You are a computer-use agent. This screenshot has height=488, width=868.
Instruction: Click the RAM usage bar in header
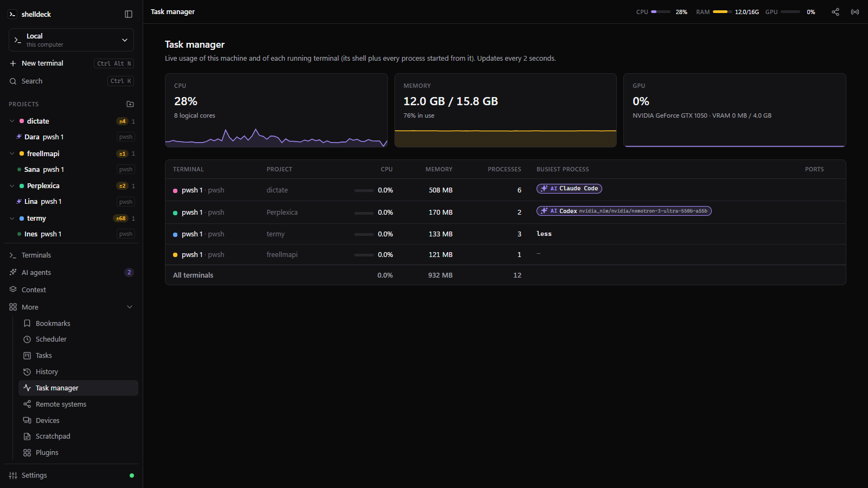tap(722, 12)
